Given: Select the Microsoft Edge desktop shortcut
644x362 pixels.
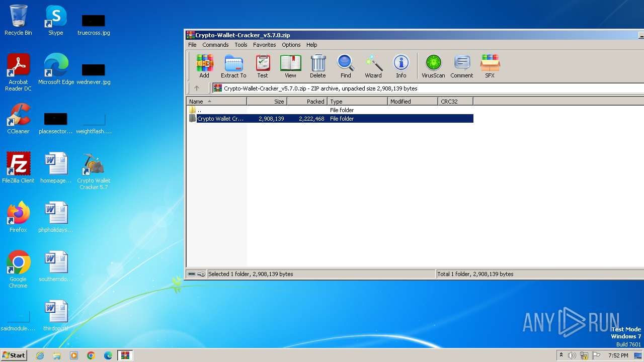Looking at the screenshot, I should [56, 69].
